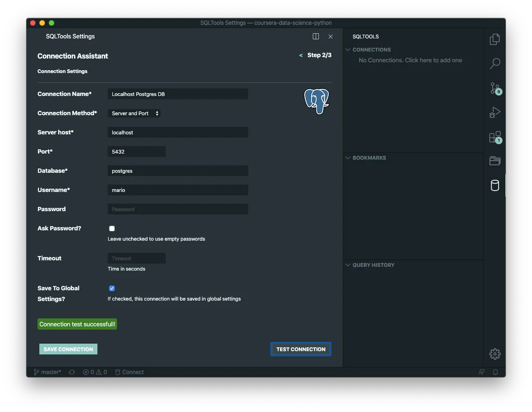The height and width of the screenshot is (412, 532).
Task: Click the 'Connection Settings' subheading
Action: pyautogui.click(x=62, y=71)
